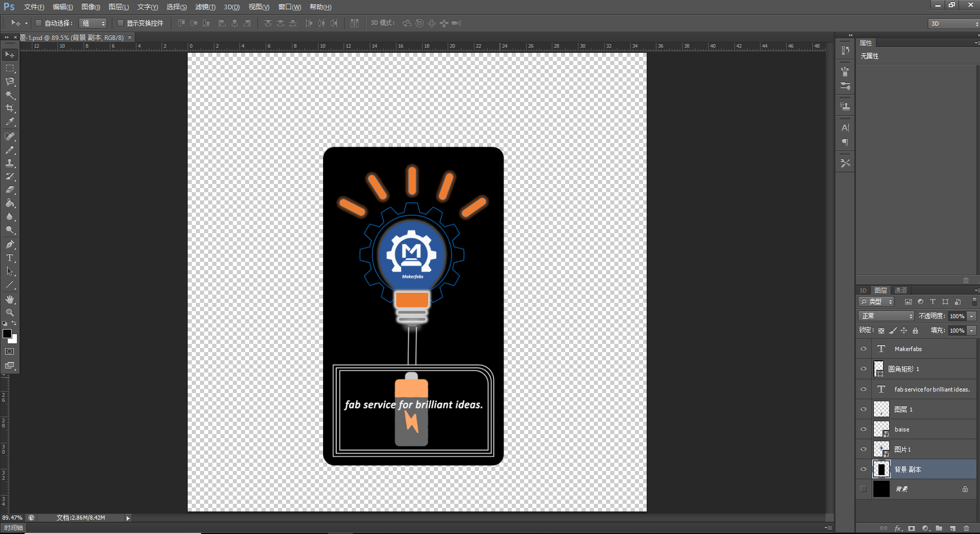The width and height of the screenshot is (980, 534).
Task: Hide the baise layer
Action: (x=864, y=429)
